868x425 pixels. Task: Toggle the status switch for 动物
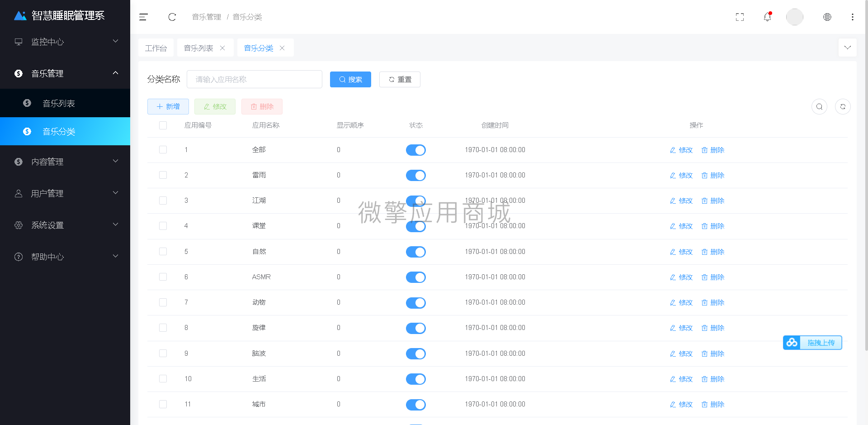[416, 303]
